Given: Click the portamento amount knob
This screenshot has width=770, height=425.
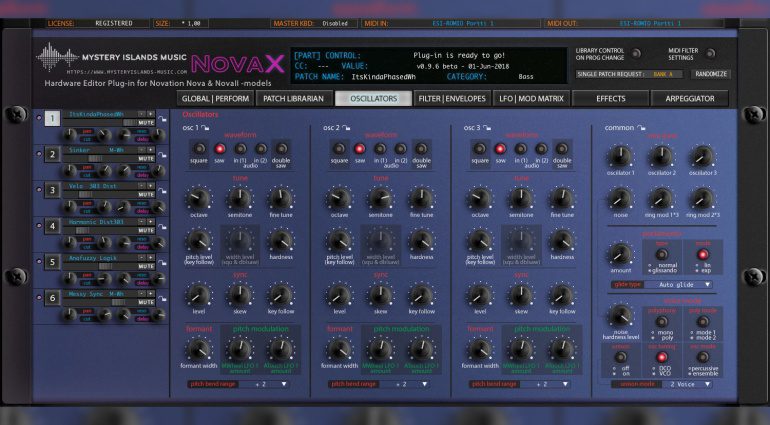Looking at the screenshot, I should (x=620, y=254).
